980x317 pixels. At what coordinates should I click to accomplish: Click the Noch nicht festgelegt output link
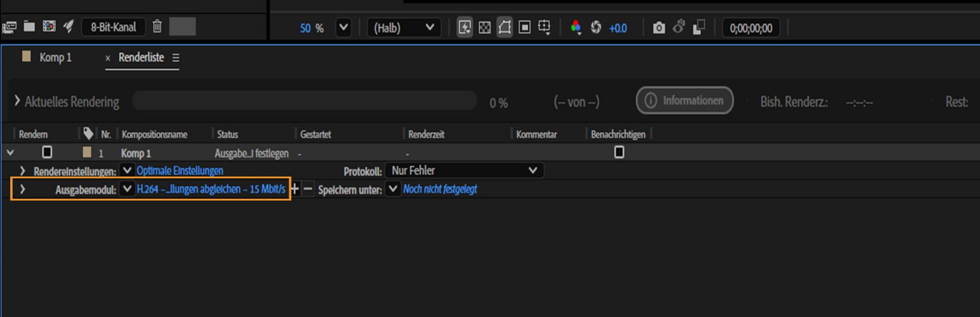[440, 189]
